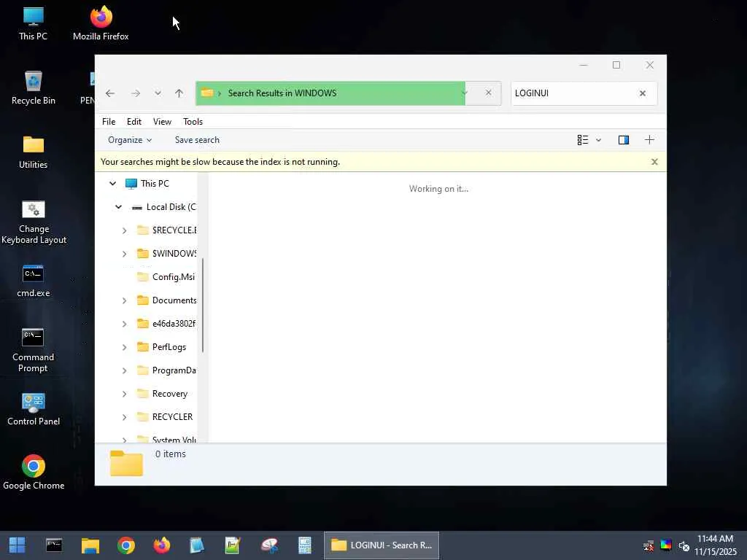Open Mozilla Firefox desktop shortcut
747x560 pixels.
(101, 24)
